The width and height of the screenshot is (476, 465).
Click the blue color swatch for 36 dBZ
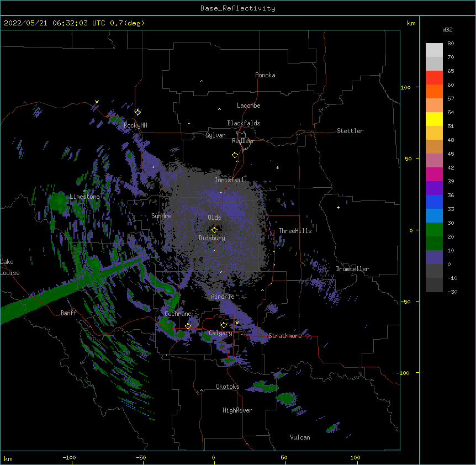[x=434, y=202]
